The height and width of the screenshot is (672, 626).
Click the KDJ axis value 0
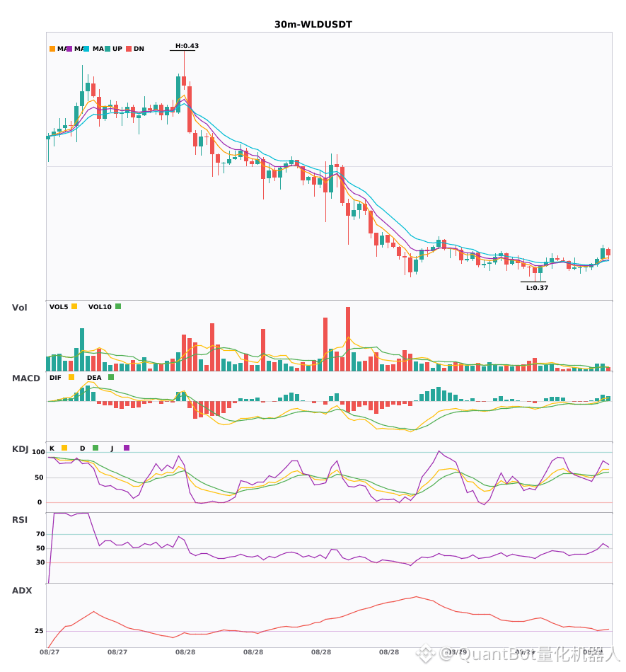click(40, 502)
